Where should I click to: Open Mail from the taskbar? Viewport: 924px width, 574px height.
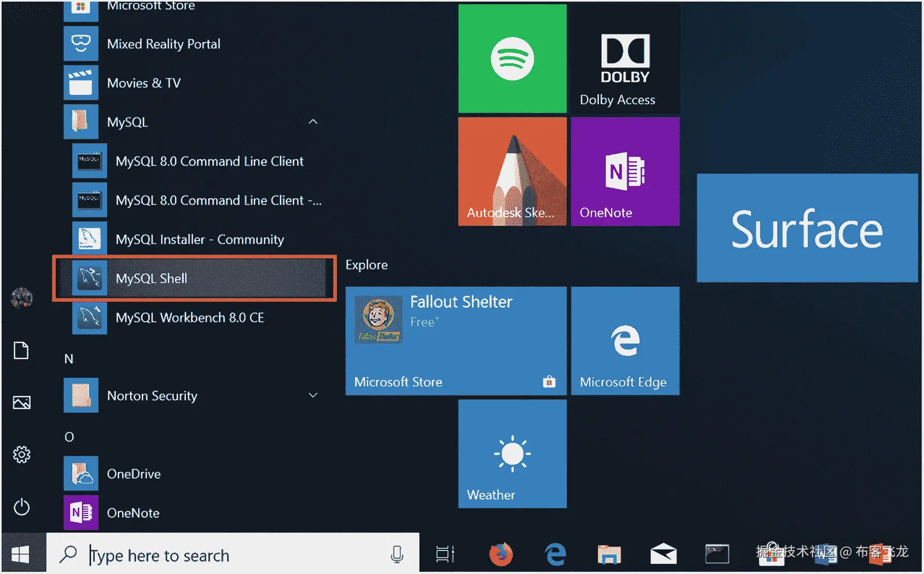tap(663, 554)
